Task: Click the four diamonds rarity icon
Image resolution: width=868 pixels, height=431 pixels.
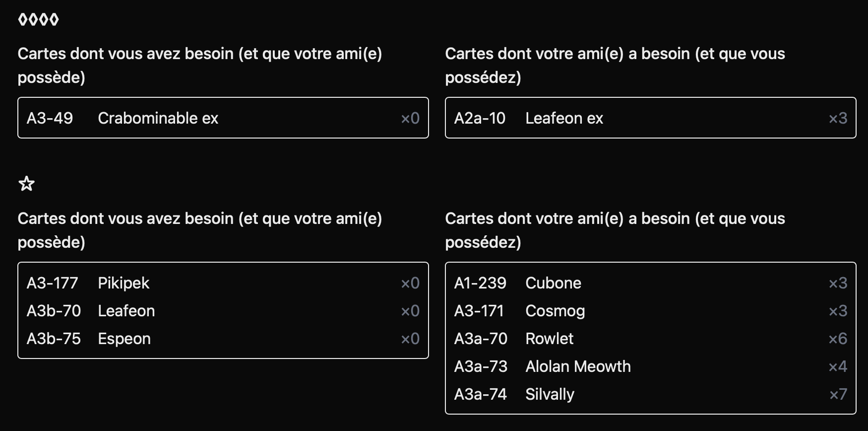Action: pos(38,20)
